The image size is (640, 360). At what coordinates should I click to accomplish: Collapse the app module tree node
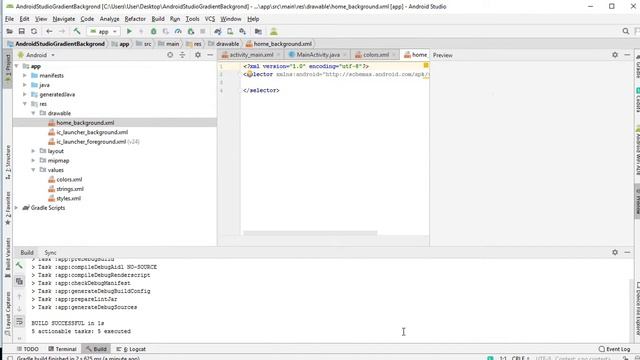click(x=16, y=66)
